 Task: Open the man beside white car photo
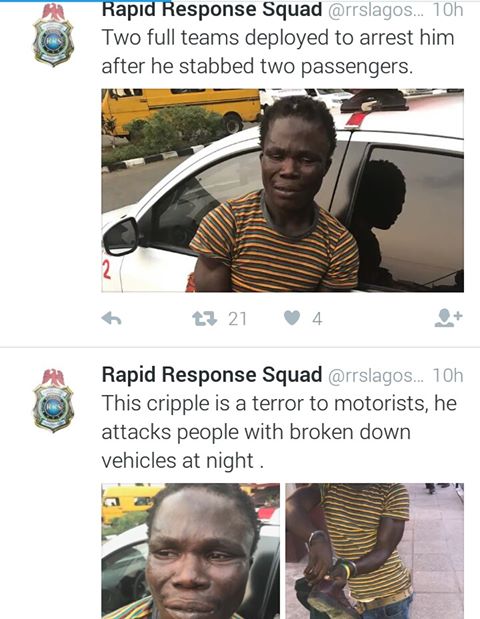(283, 190)
